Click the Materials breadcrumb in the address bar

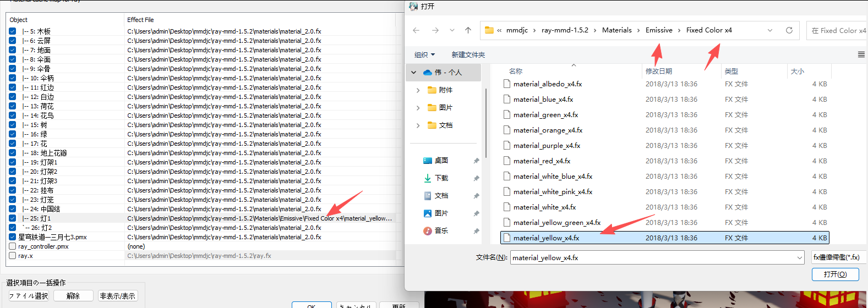(x=617, y=30)
